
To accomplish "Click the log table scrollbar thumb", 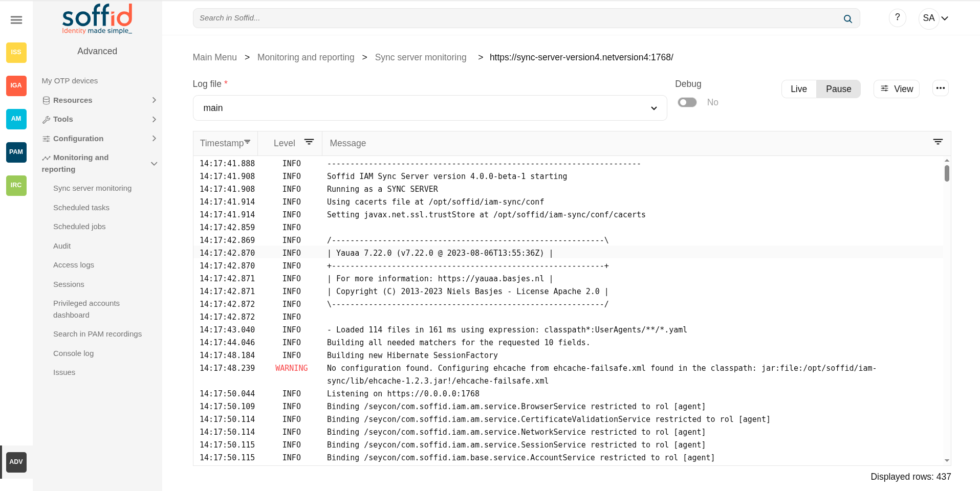I will pyautogui.click(x=947, y=173).
